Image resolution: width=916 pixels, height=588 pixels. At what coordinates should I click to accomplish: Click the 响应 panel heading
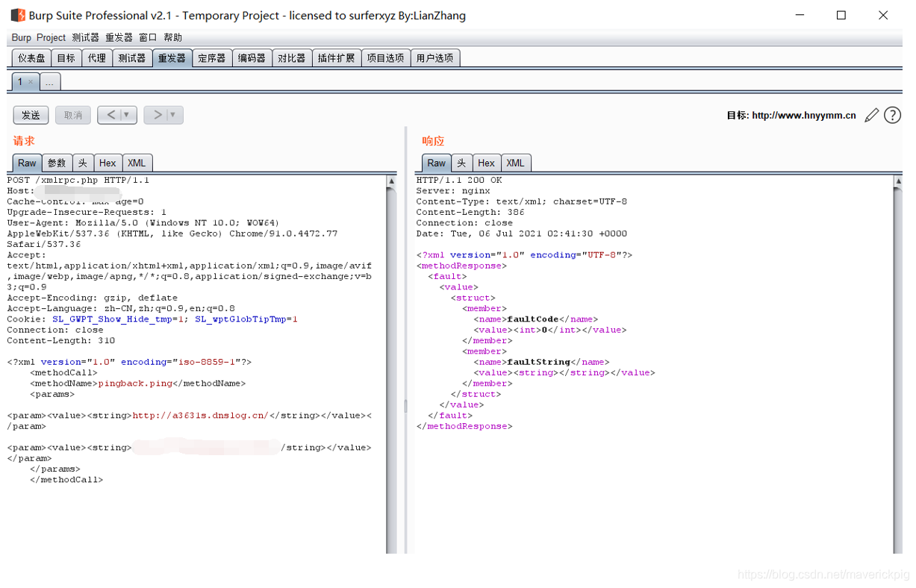(433, 140)
